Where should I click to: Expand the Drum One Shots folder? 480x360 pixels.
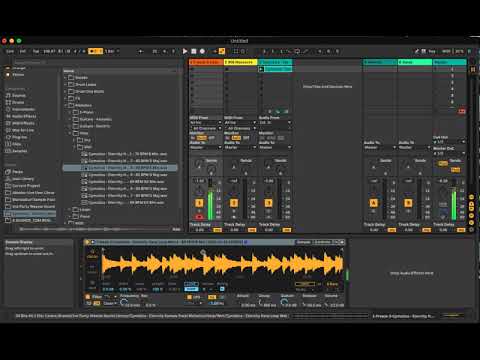[x=66, y=91]
